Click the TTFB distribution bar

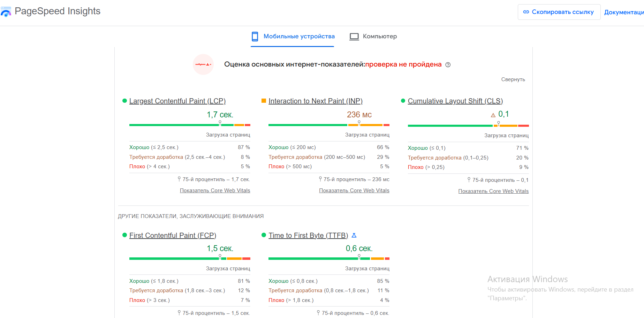point(329,258)
